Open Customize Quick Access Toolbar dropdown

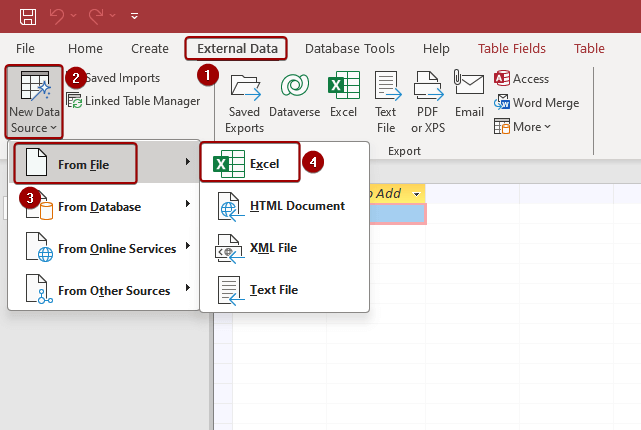click(x=135, y=17)
